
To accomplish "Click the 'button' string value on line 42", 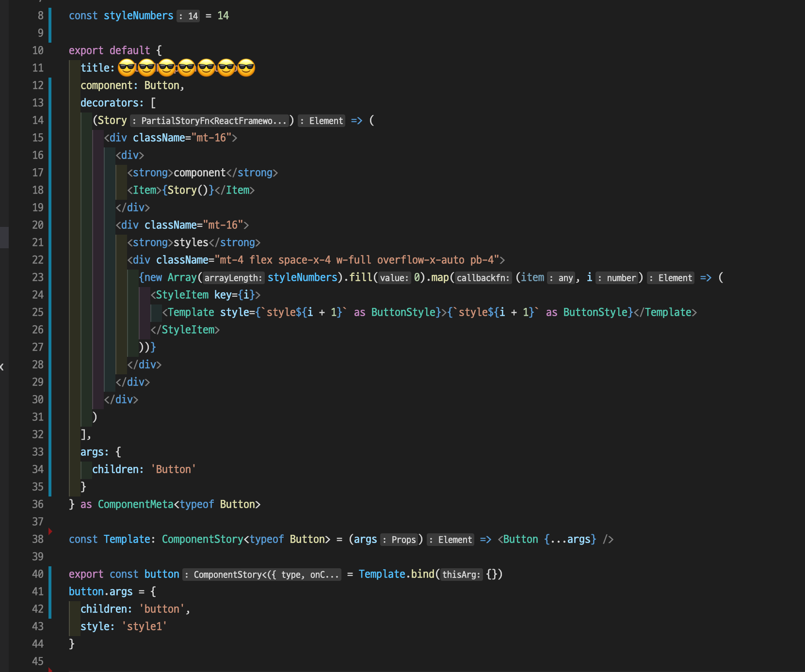I will tap(162, 609).
